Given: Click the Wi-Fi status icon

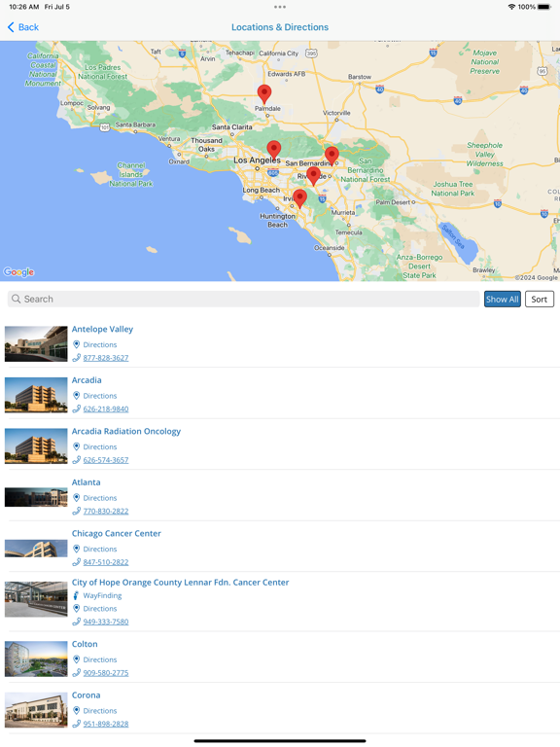Looking at the screenshot, I should (512, 7).
